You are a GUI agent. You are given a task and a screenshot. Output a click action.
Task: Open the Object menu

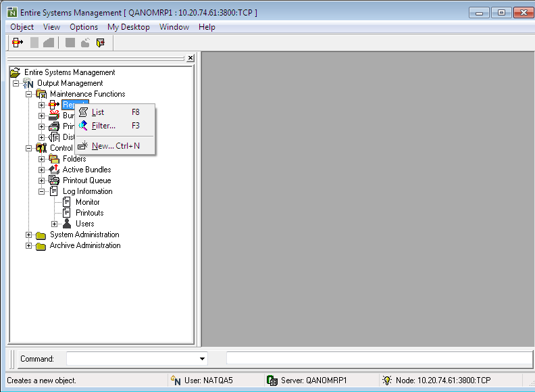[22, 27]
